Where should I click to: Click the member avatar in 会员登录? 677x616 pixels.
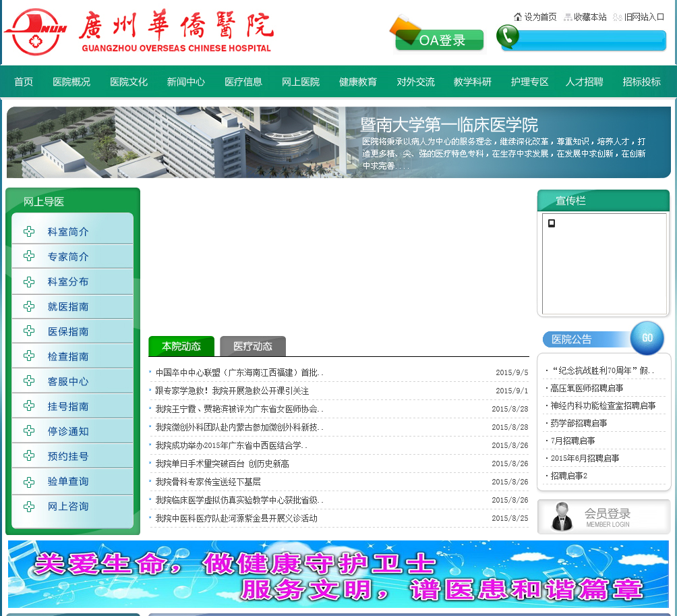[x=562, y=517]
